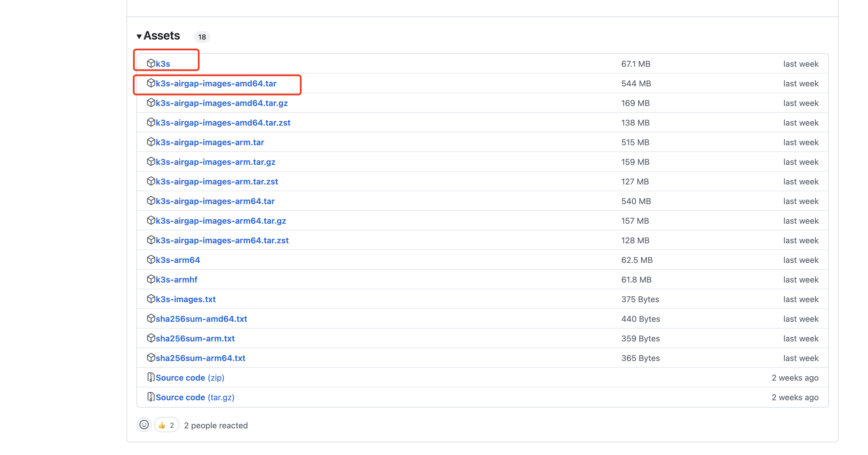
Task: Click the 2 people reacted text
Action: [216, 425]
